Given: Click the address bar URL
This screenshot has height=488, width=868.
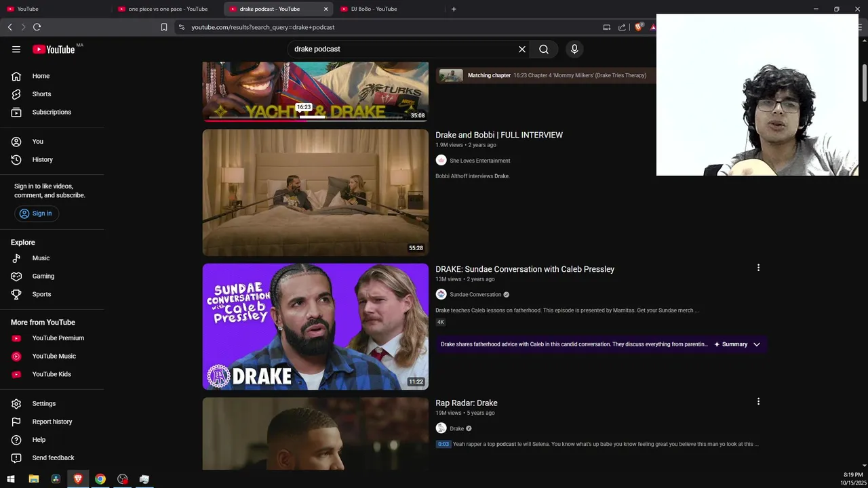Looking at the screenshot, I should [263, 27].
